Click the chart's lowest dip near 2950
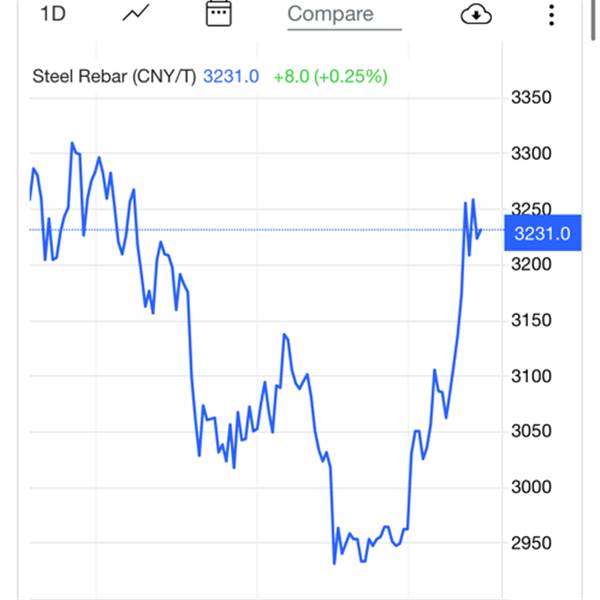The width and height of the screenshot is (600, 600). [x=334, y=563]
